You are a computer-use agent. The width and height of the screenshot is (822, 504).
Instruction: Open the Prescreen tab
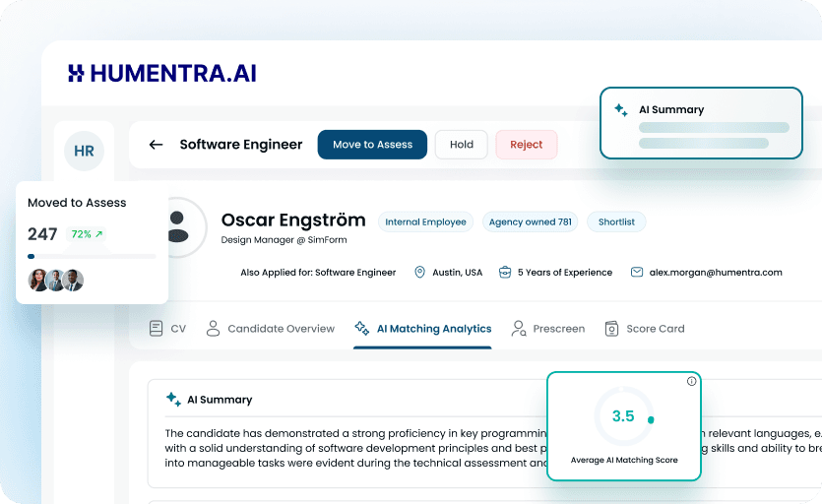tap(548, 329)
